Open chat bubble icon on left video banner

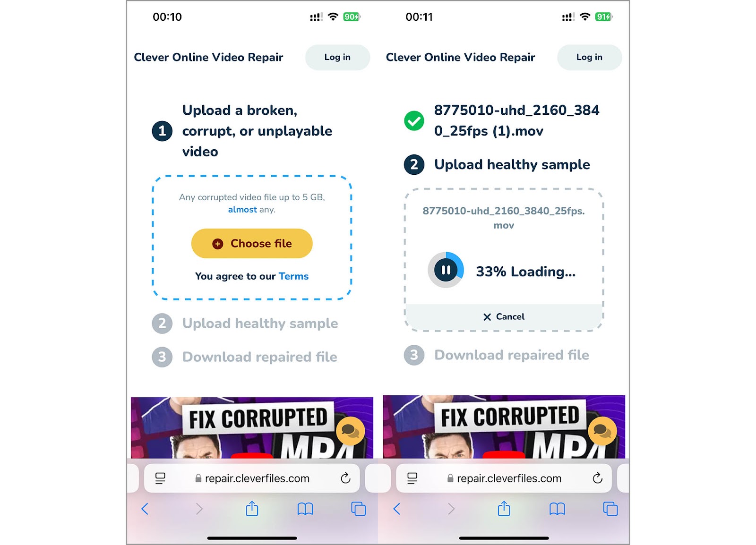pos(350,431)
